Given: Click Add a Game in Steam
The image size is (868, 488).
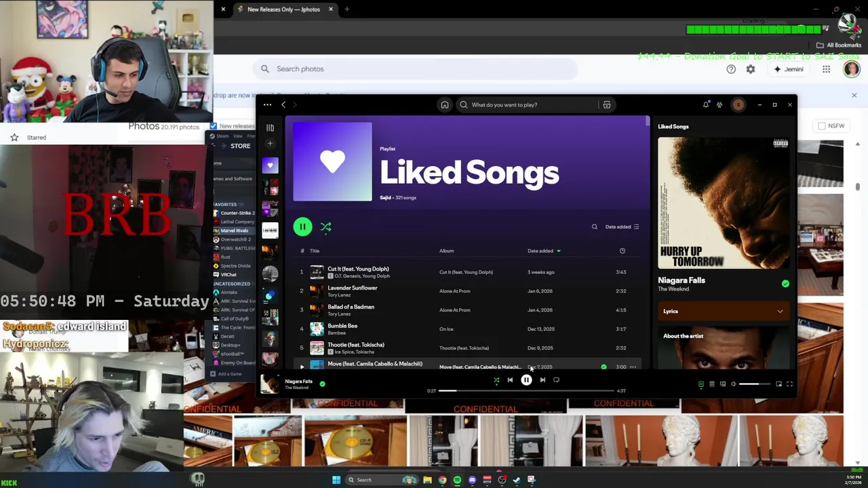Looking at the screenshot, I should coord(226,374).
